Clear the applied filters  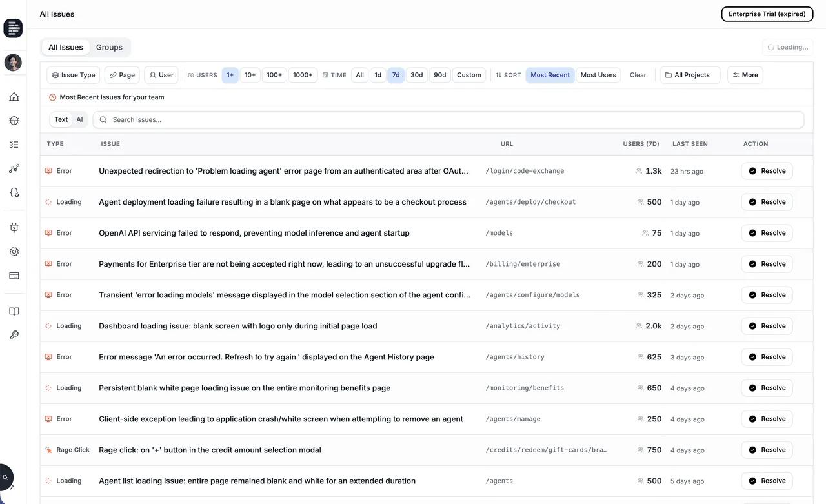[638, 75]
